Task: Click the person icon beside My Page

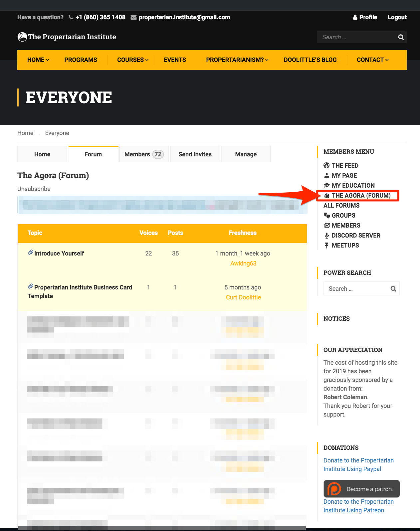Action: [x=326, y=175]
